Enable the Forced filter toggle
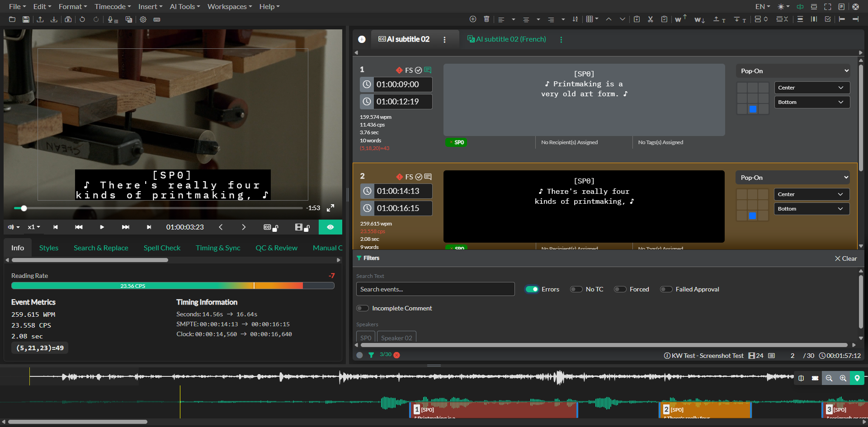 620,289
